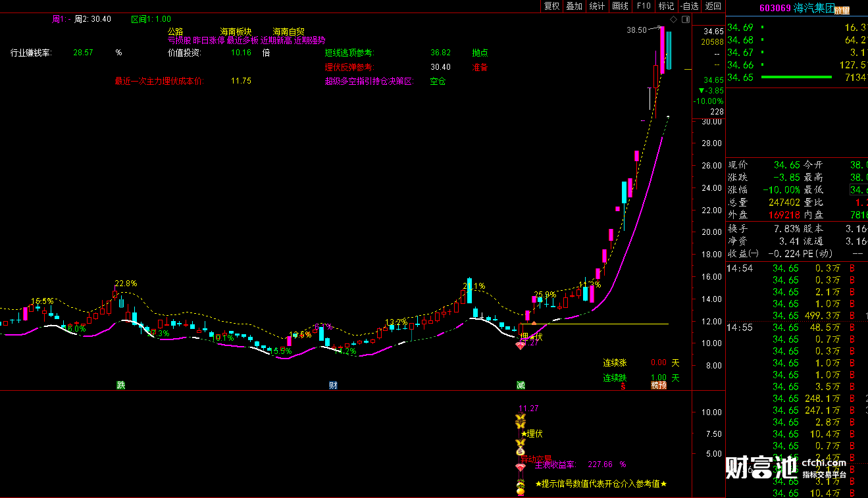Select stock code 603069

click(x=775, y=9)
